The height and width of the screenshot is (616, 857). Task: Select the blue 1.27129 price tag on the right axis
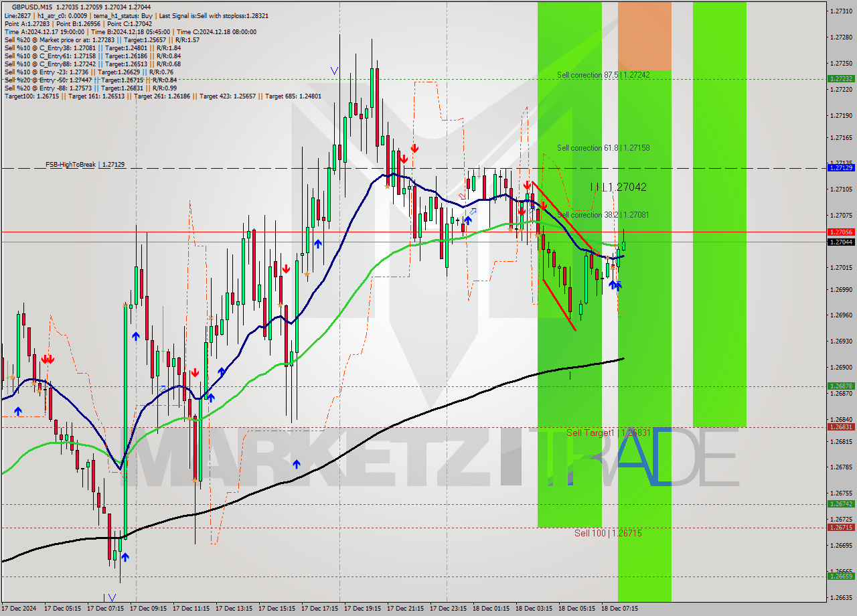click(x=840, y=168)
